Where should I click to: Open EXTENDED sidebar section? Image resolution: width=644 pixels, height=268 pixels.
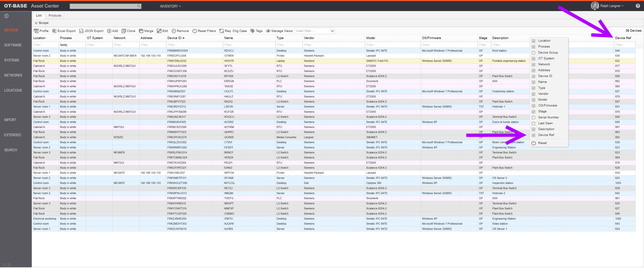(x=13, y=135)
